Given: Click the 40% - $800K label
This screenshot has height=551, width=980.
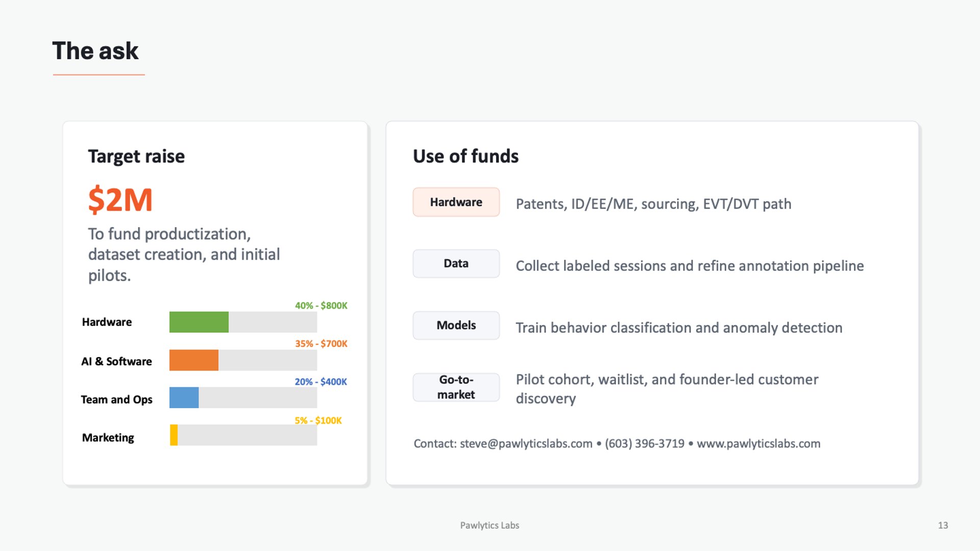Looking at the screenshot, I should [x=321, y=306].
